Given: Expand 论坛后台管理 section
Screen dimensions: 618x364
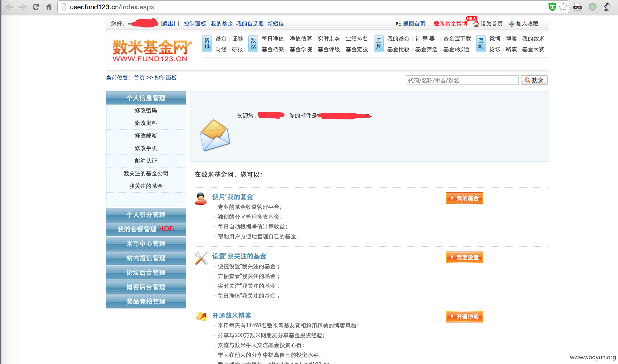Looking at the screenshot, I should [x=146, y=273].
